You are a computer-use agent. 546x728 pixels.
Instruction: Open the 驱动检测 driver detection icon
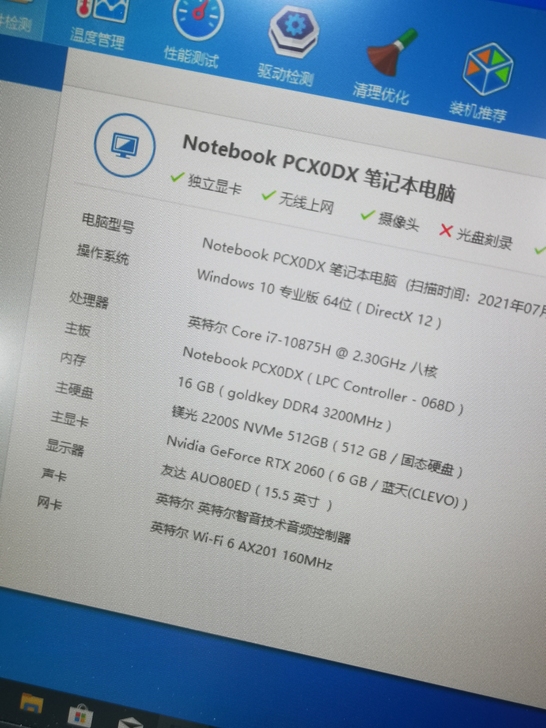tap(293, 32)
